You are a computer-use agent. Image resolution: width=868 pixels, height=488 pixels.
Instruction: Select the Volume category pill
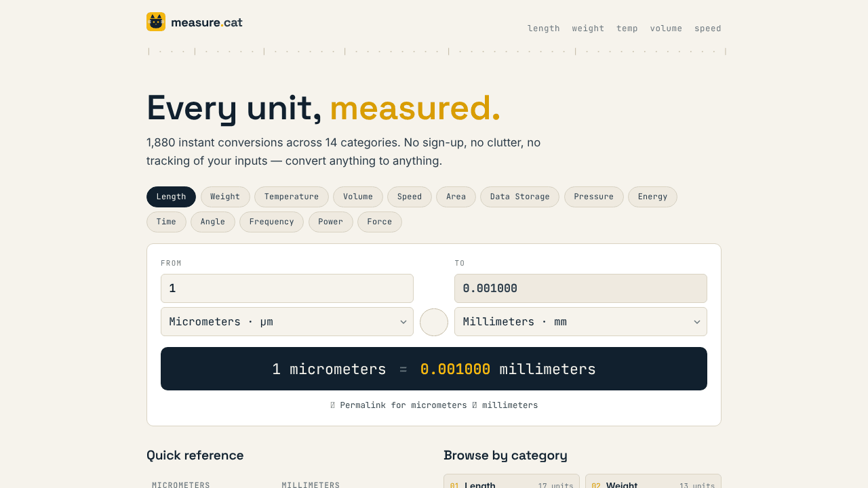pos(358,197)
